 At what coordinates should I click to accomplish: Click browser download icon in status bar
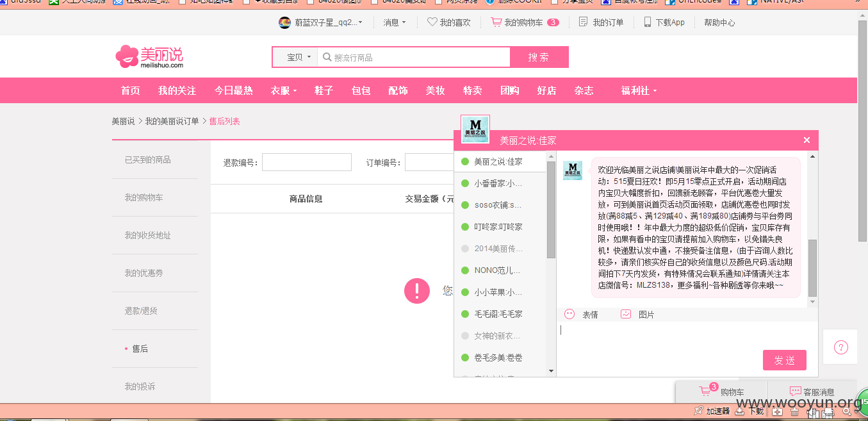tap(740, 411)
